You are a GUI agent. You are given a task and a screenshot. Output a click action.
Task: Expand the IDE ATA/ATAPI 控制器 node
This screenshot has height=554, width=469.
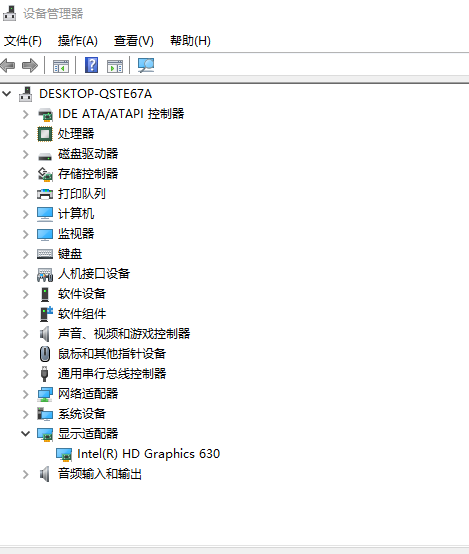(x=25, y=114)
